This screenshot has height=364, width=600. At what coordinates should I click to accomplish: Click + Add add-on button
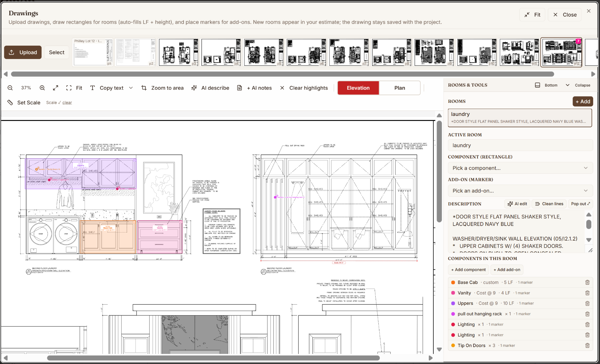pos(507,270)
